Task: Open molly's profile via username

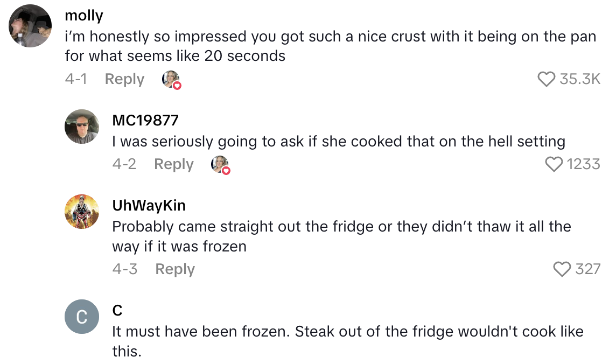Action: (x=84, y=15)
